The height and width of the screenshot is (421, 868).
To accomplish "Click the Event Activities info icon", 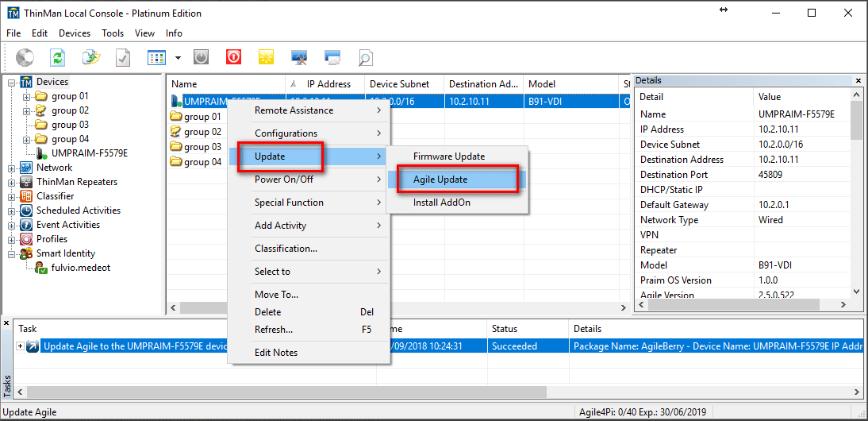I will [26, 225].
